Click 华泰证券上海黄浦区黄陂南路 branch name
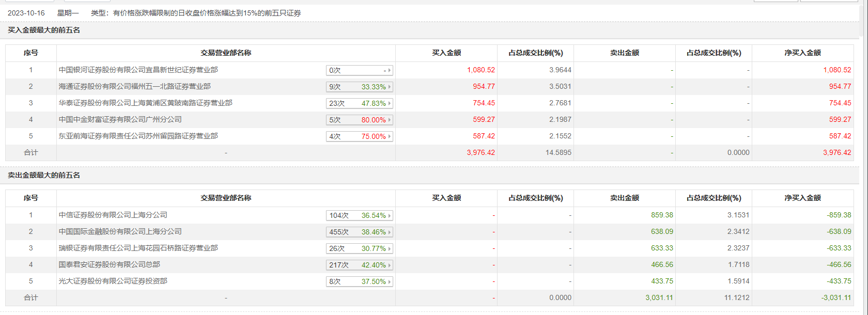 (146, 103)
